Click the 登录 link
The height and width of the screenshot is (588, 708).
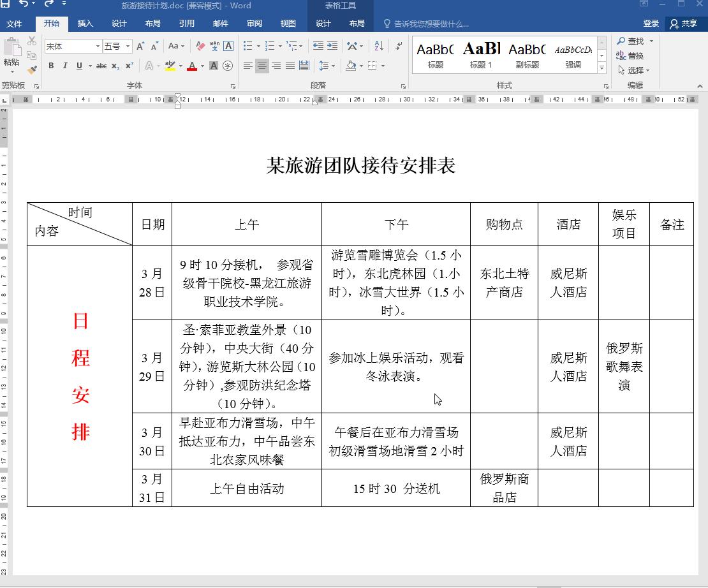pyautogui.click(x=651, y=23)
